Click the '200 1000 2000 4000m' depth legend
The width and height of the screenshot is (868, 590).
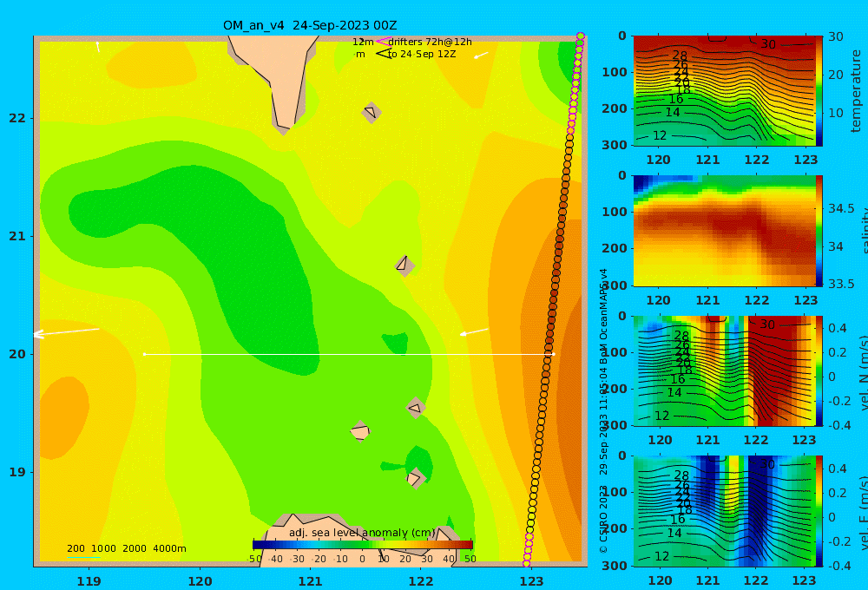click(126, 548)
